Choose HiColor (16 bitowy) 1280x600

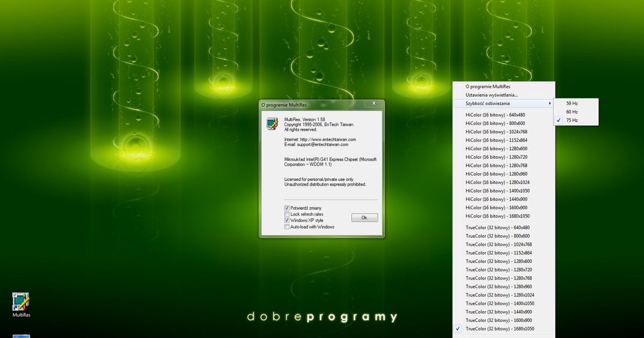pyautogui.click(x=504, y=149)
